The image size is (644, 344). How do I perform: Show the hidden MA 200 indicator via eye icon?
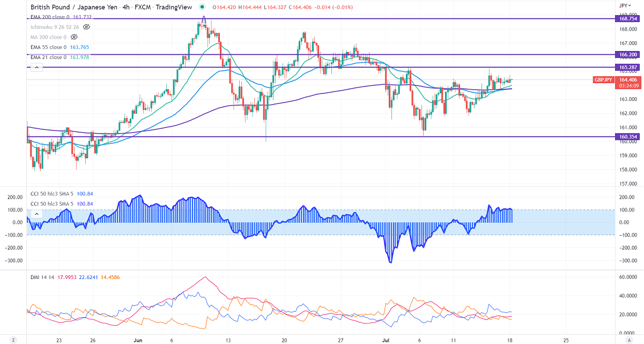coord(74,37)
